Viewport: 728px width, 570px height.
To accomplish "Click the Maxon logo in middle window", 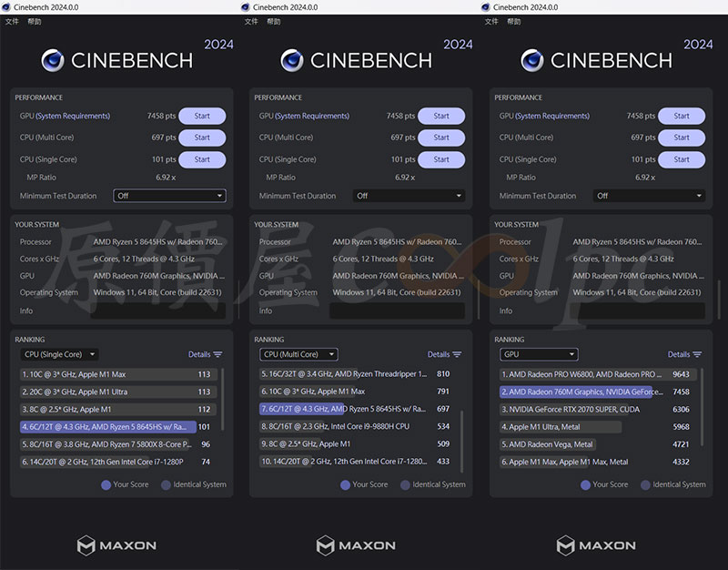I will (x=356, y=545).
